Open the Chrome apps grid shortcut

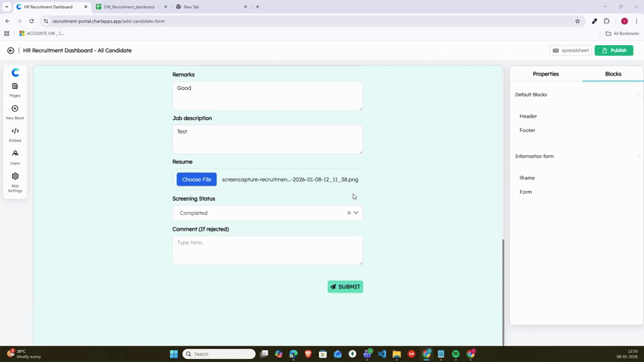coord(7,33)
